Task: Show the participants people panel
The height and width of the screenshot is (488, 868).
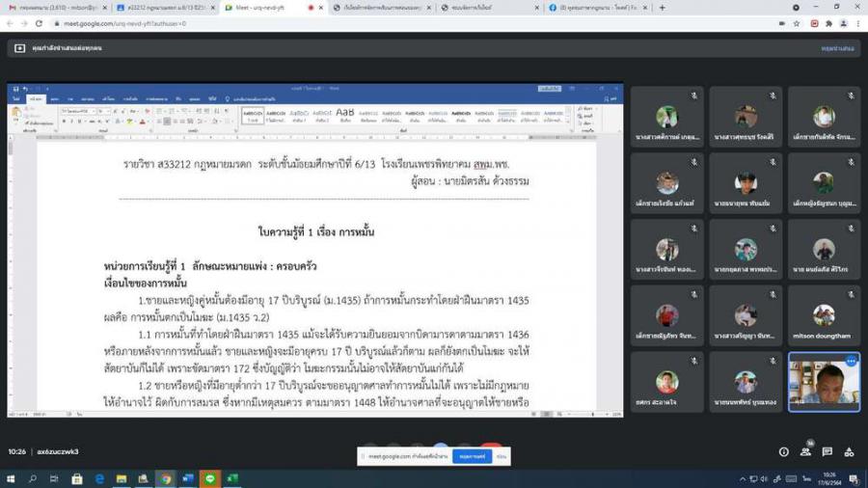Action: pyautogui.click(x=806, y=451)
